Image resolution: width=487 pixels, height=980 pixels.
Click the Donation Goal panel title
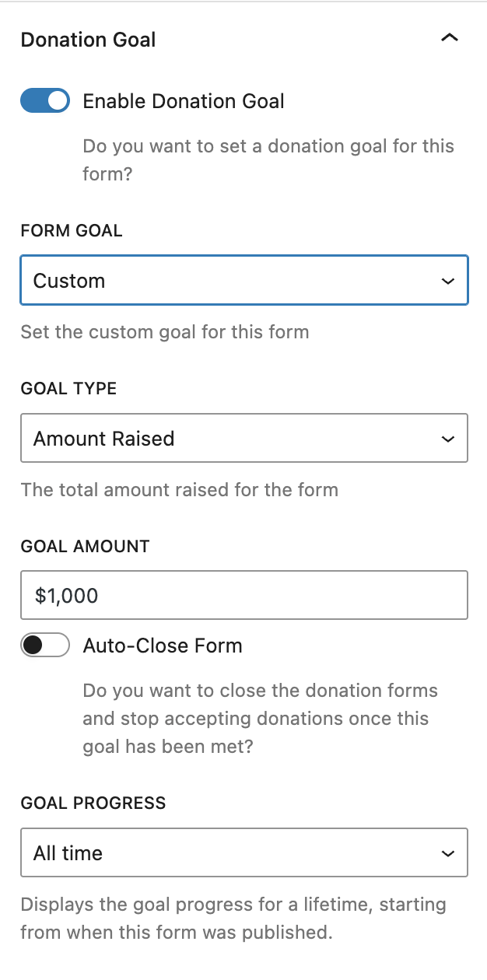pos(88,40)
